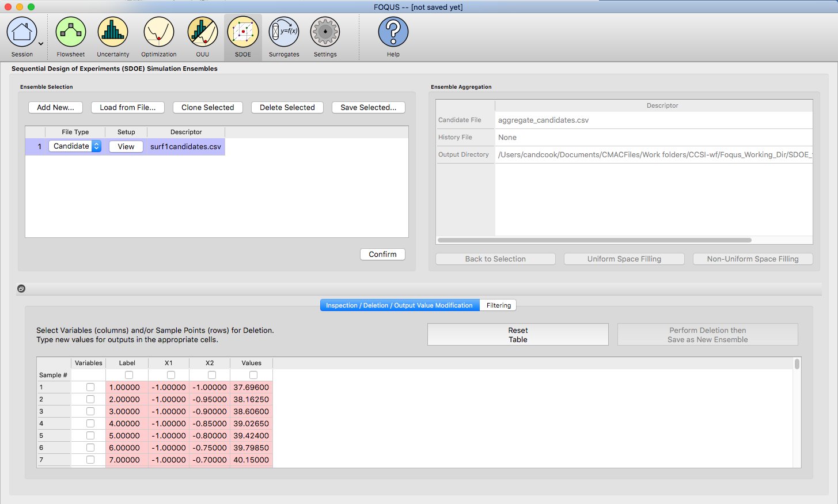Click the Load from File... button

[x=128, y=108]
